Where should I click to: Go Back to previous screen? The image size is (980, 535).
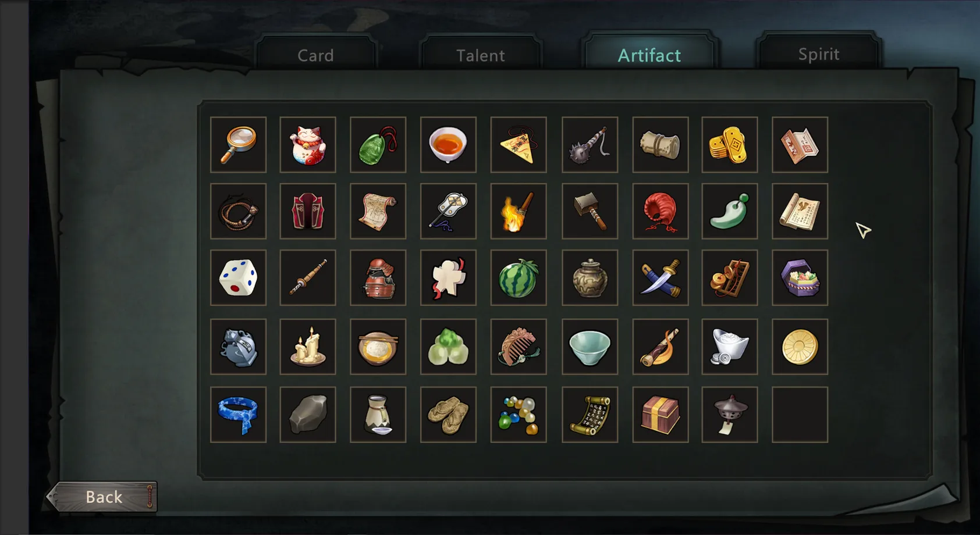coord(104,497)
